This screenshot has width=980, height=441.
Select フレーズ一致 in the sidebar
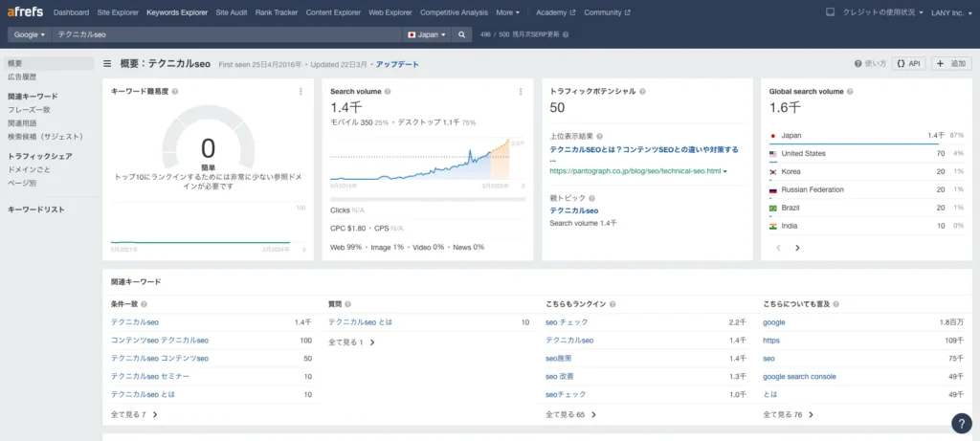29,110
